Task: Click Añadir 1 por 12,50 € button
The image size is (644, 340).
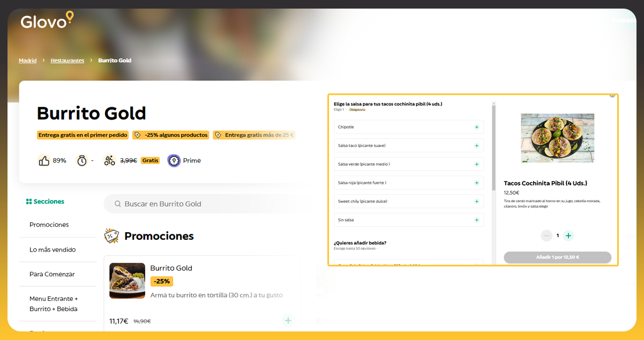Action: click(557, 257)
